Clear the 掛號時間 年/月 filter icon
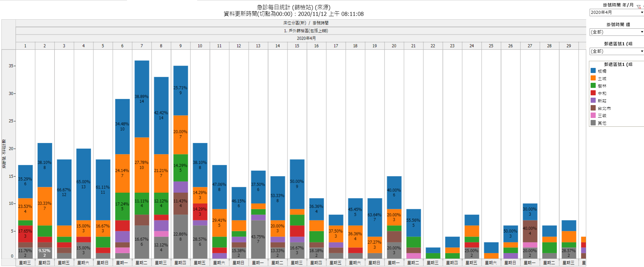The width and height of the screenshot is (644, 267). pos(639,7)
